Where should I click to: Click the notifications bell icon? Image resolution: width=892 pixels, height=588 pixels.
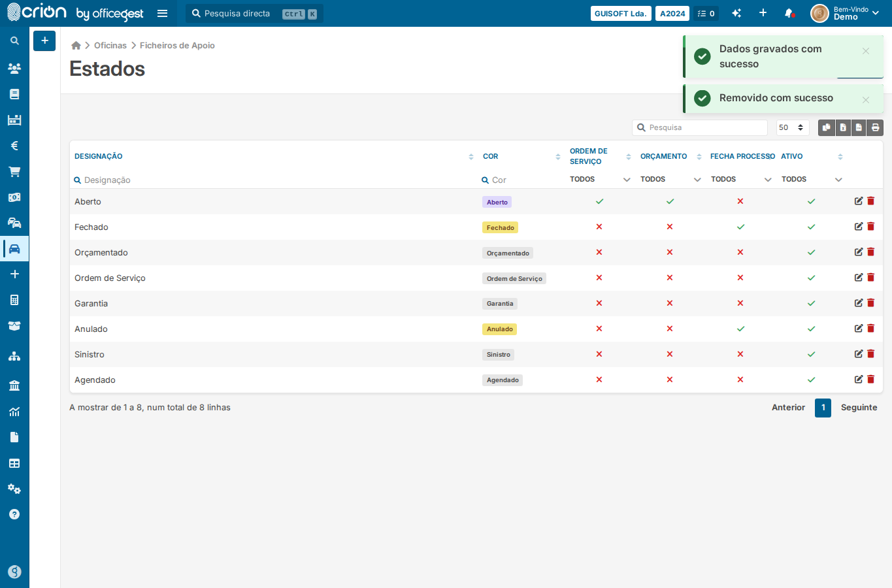click(x=789, y=13)
